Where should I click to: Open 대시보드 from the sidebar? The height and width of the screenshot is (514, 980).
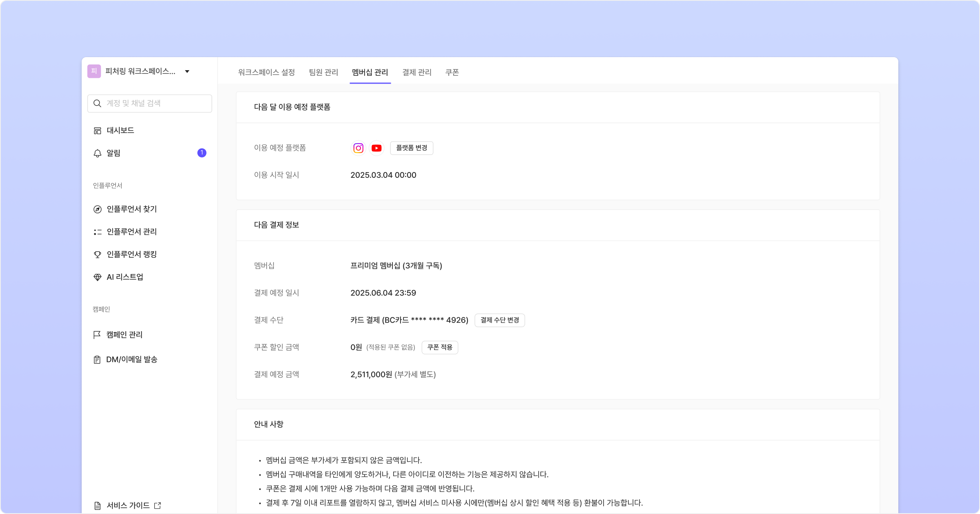point(120,131)
